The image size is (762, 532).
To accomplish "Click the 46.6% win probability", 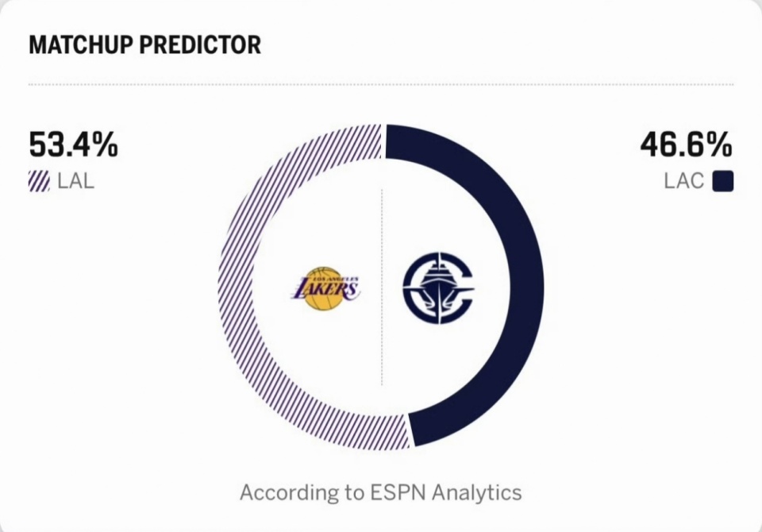I will pyautogui.click(x=686, y=145).
